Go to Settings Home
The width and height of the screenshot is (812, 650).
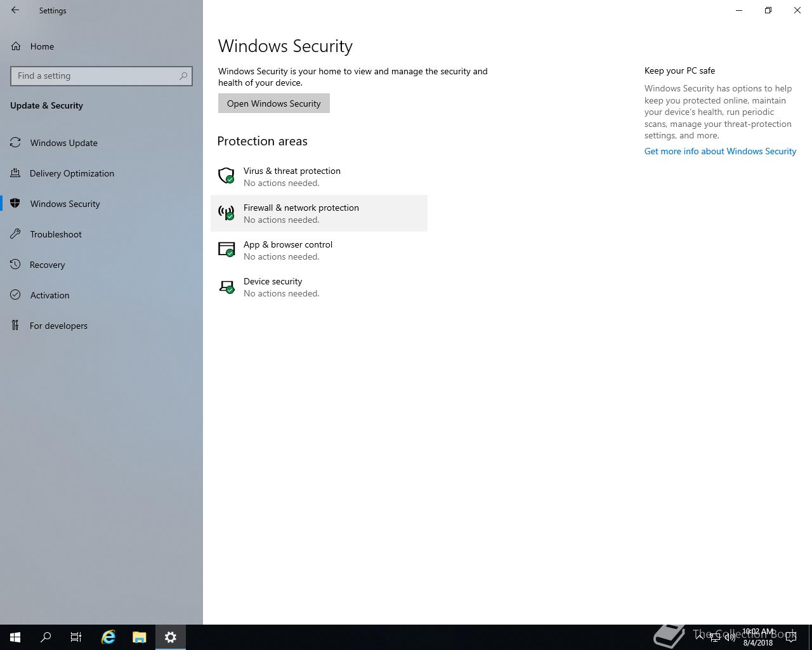[x=101, y=46]
